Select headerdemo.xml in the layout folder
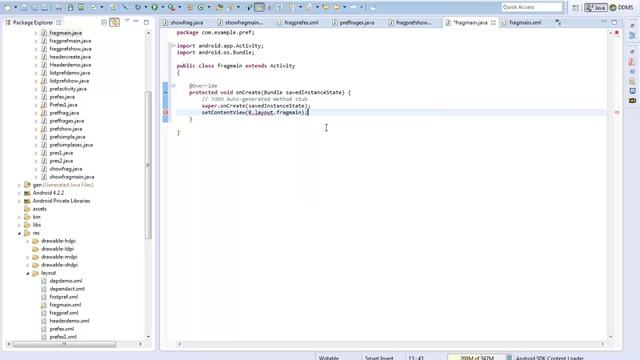 [x=69, y=321]
